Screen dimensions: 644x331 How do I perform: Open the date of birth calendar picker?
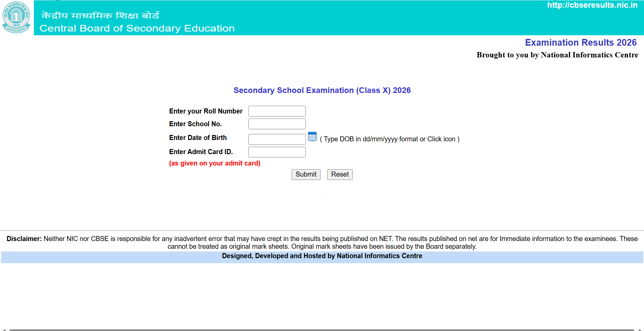tap(312, 136)
